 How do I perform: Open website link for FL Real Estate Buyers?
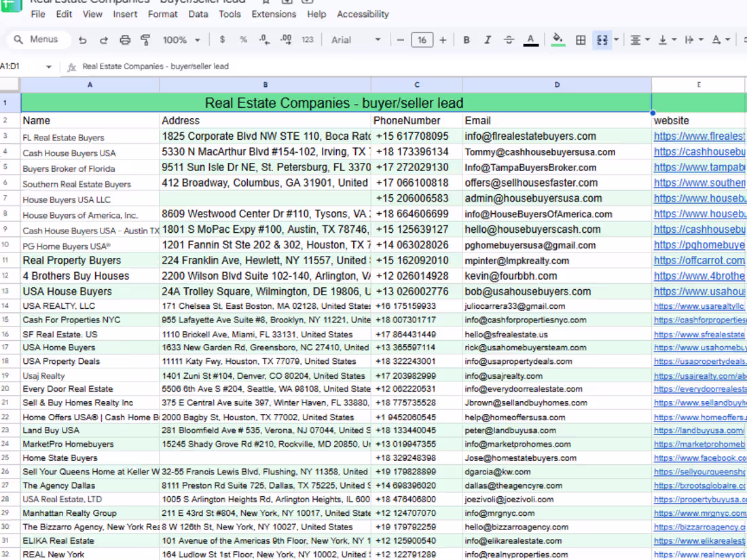pyautogui.click(x=699, y=136)
